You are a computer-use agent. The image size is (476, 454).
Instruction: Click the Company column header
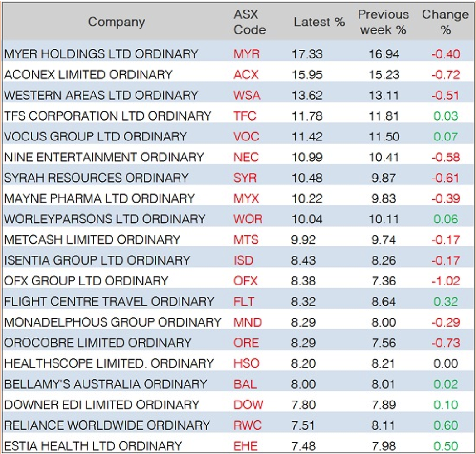click(x=117, y=22)
